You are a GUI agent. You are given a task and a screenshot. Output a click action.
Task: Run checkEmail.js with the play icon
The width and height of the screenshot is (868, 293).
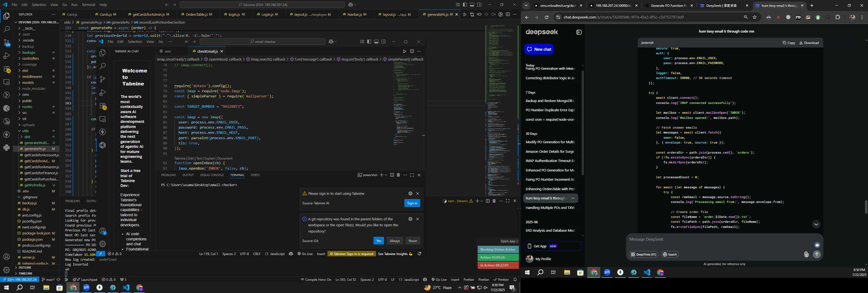(404, 51)
